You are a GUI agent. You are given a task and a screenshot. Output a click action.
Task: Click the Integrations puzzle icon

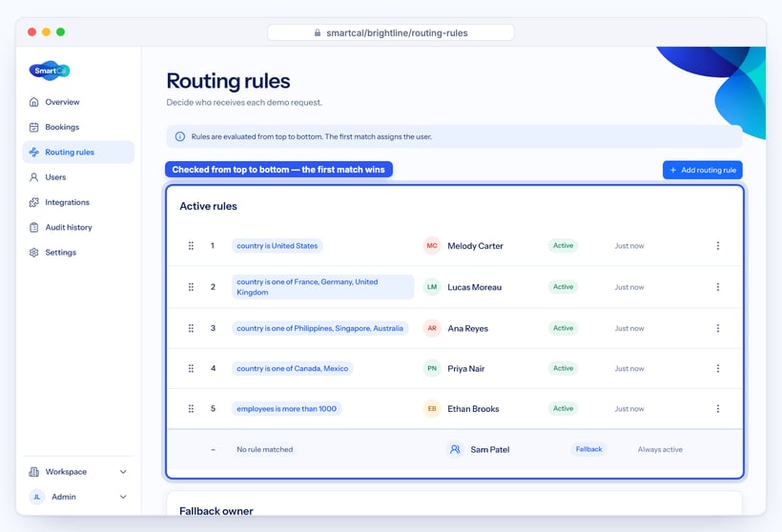coord(34,202)
